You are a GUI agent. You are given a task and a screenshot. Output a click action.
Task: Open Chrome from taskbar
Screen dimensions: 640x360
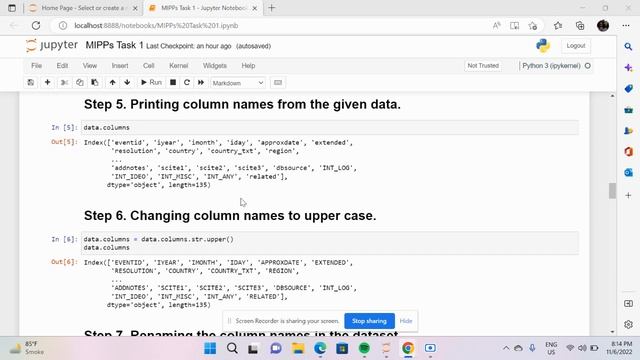pyautogui.click(x=408, y=348)
